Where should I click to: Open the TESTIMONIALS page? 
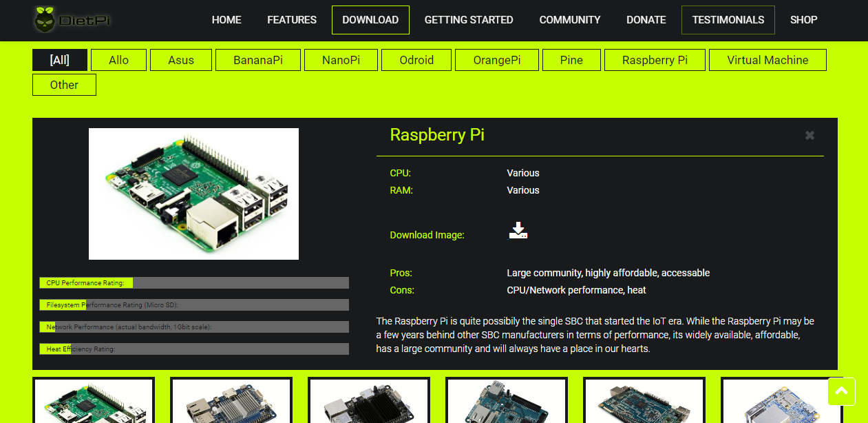[x=728, y=20]
